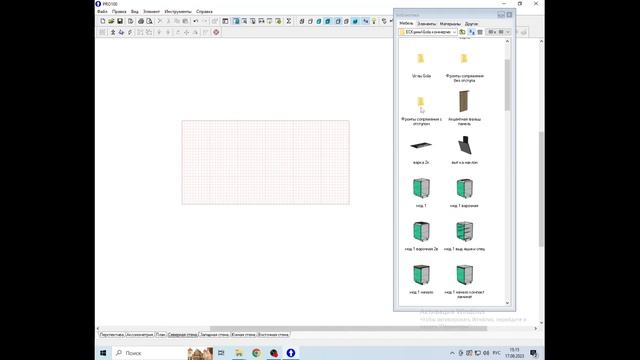Click the red circular icon on second toolbar
Viewport: 640px width, 360px height.
[216, 32]
